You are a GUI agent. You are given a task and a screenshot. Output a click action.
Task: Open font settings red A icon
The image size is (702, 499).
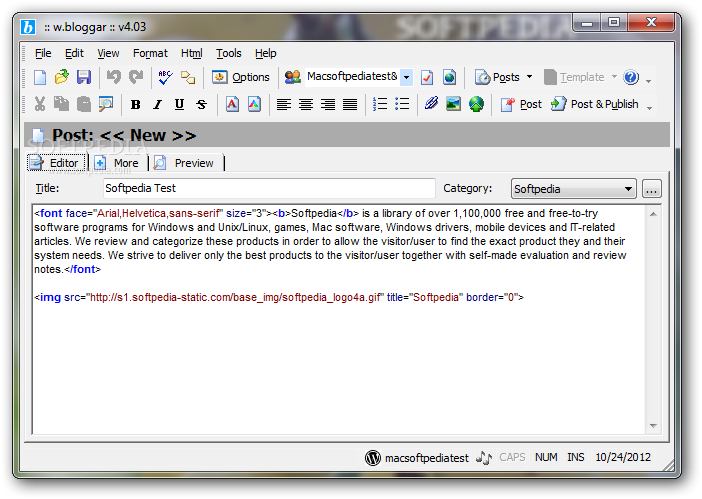232,104
